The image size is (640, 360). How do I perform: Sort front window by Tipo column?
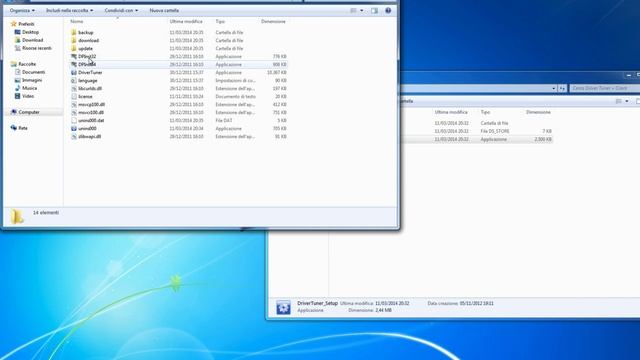(220, 21)
